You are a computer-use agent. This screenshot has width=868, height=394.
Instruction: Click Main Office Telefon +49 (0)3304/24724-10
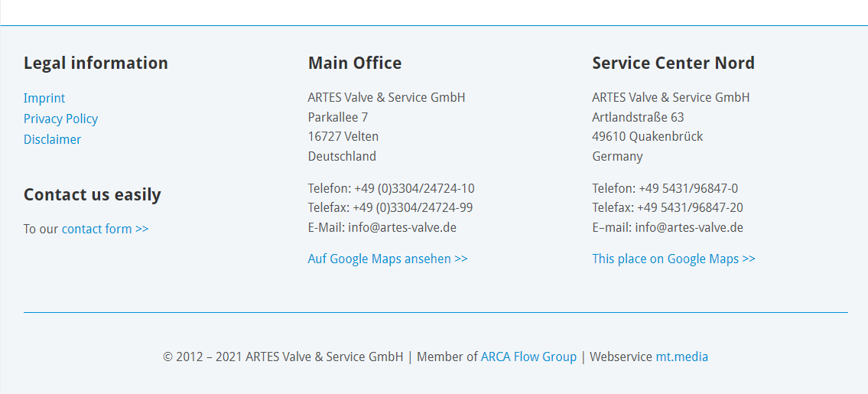click(x=392, y=188)
